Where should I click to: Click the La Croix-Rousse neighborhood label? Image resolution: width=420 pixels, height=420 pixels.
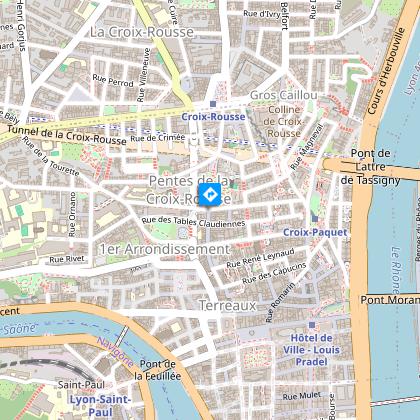click(142, 32)
